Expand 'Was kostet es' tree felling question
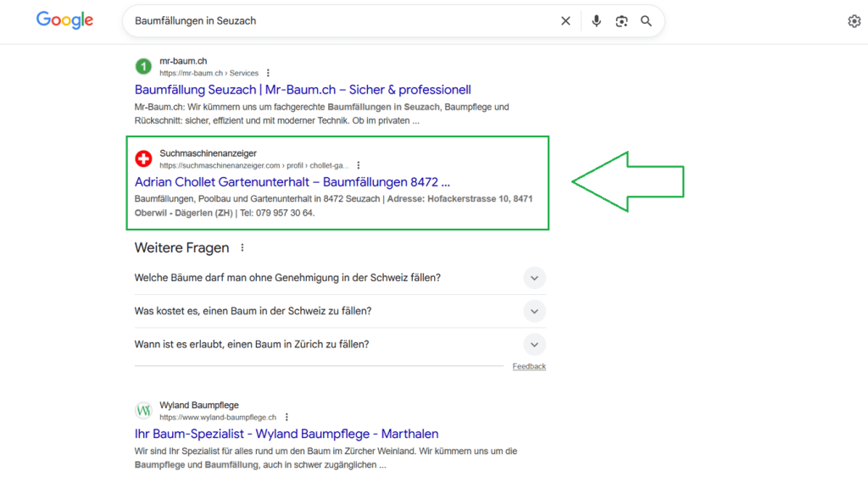Viewport: 868px width, 488px height. point(533,311)
